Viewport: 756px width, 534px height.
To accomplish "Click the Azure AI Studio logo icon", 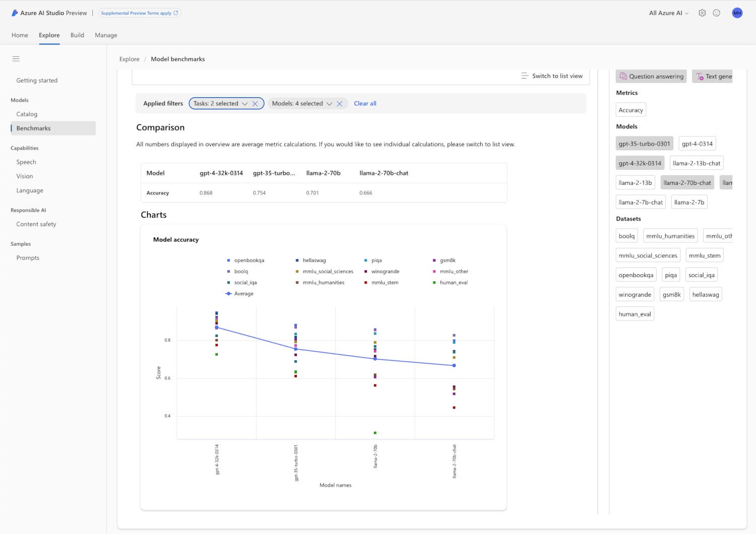I will point(15,13).
